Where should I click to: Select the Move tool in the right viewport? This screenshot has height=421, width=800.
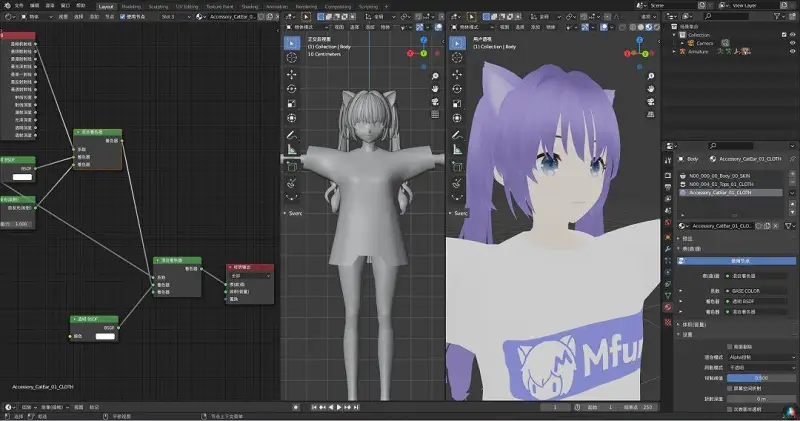pos(457,75)
